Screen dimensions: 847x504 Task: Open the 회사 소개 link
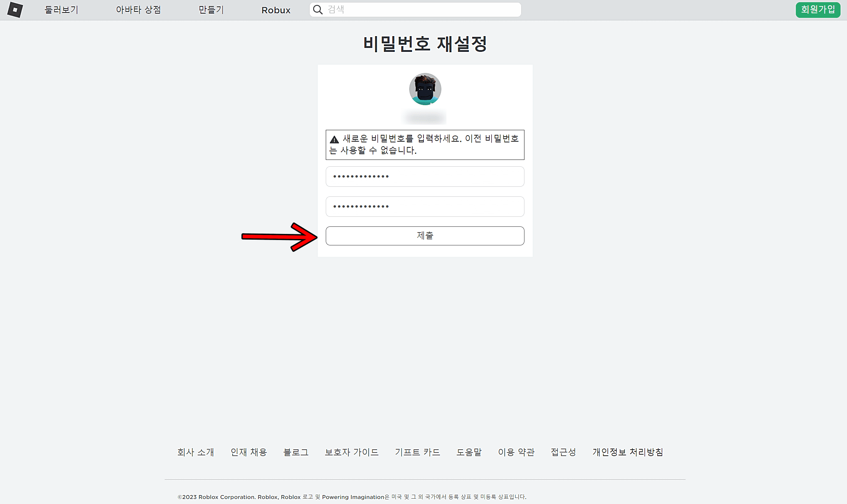pyautogui.click(x=195, y=452)
